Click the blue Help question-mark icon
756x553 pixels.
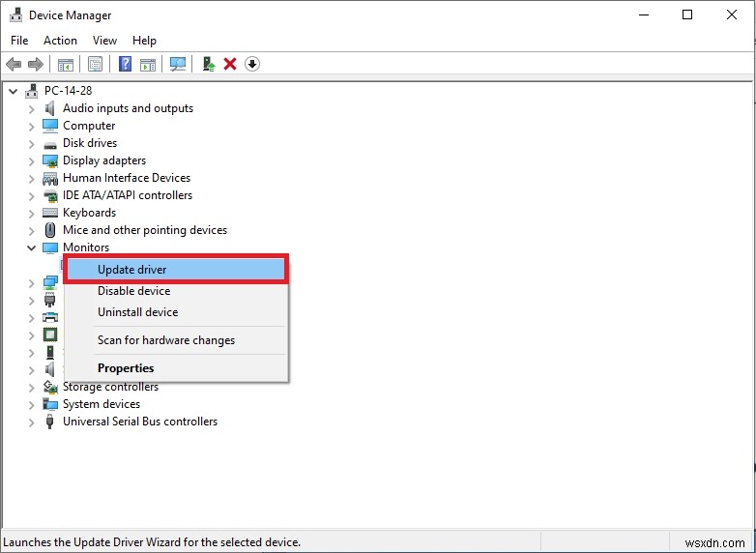[x=125, y=64]
